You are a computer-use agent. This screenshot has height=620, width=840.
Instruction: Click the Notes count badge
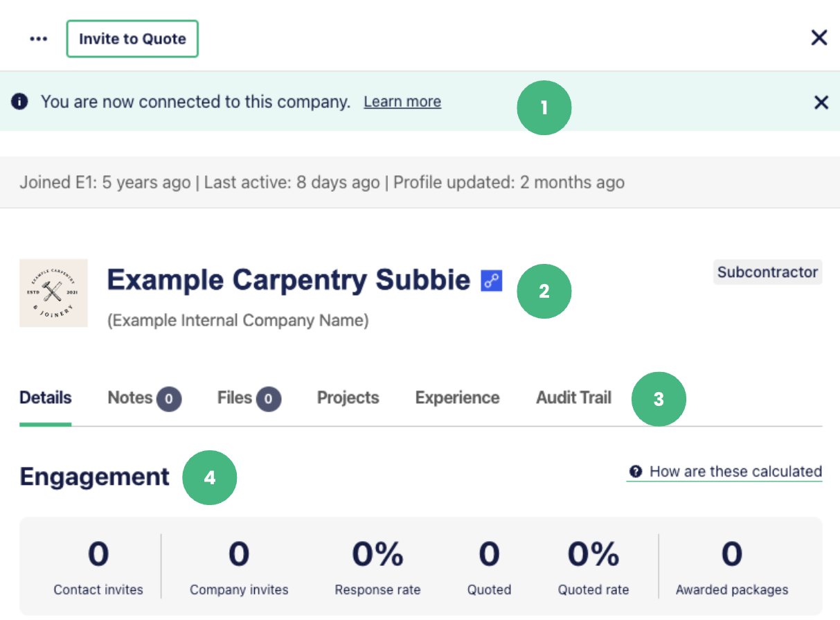169,398
